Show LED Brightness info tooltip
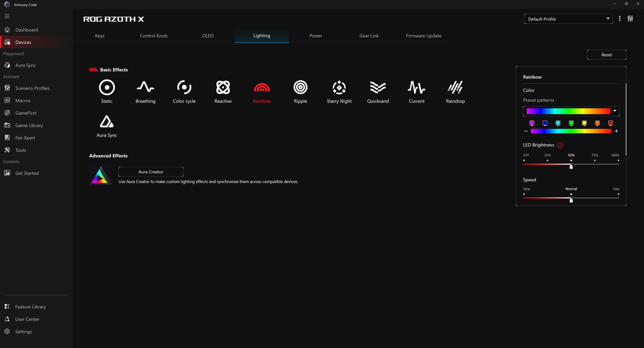 pyautogui.click(x=560, y=145)
